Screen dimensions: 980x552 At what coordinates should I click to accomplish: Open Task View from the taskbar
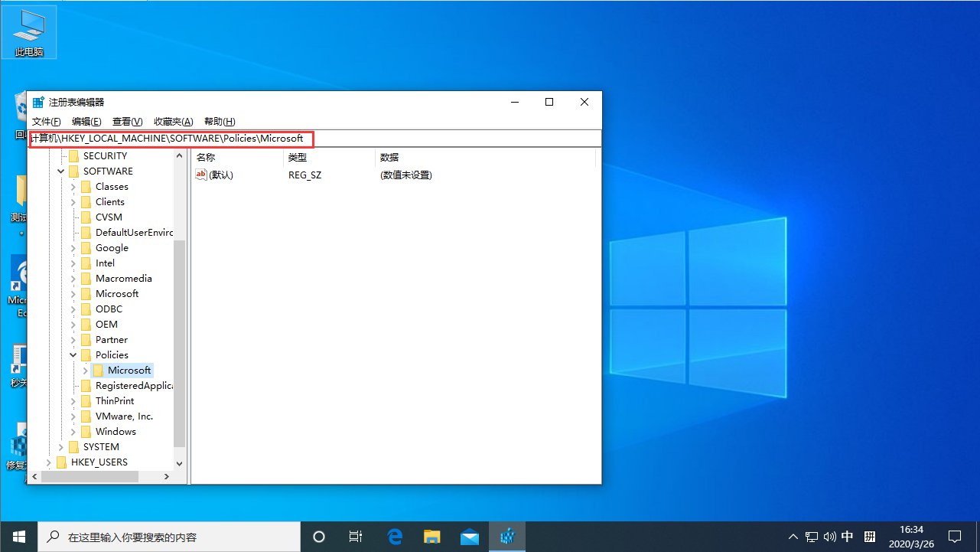pyautogui.click(x=355, y=537)
